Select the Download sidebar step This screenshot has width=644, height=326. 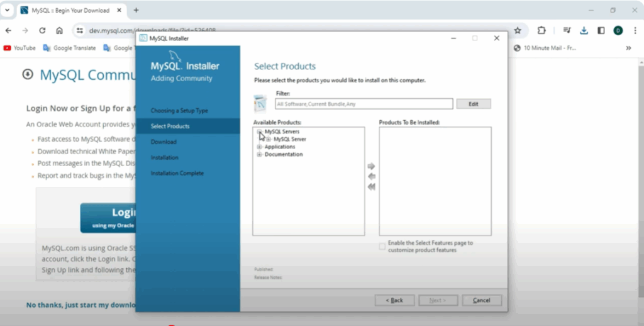pos(164,142)
